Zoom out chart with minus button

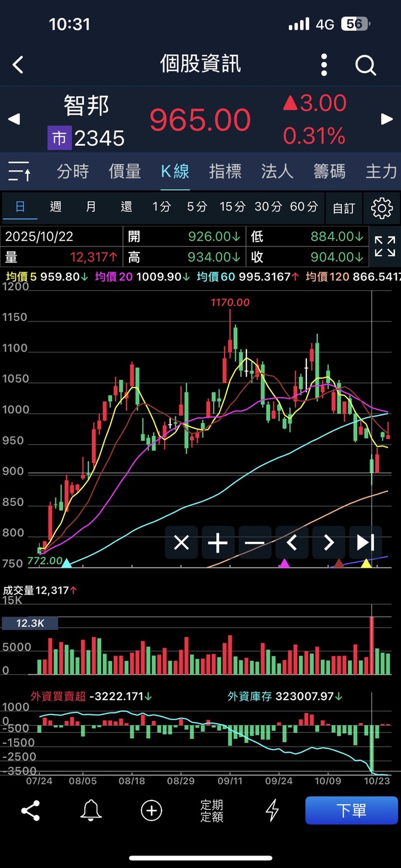click(x=254, y=542)
